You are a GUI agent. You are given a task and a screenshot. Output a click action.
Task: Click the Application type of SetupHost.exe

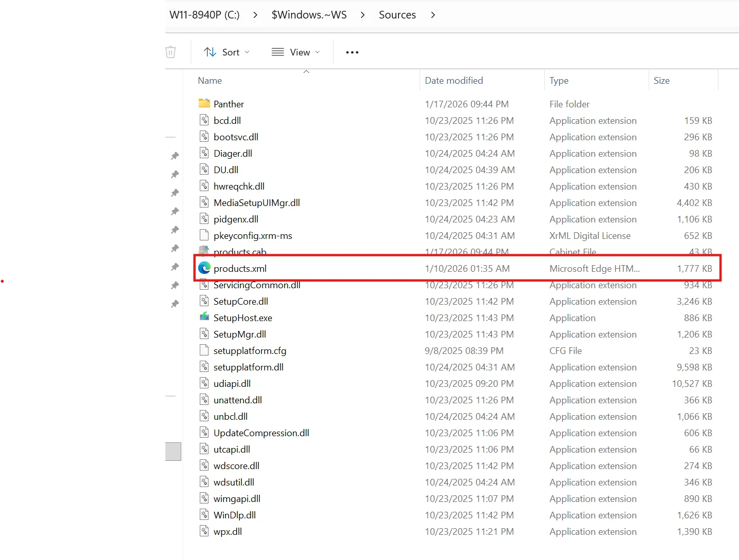click(x=573, y=318)
